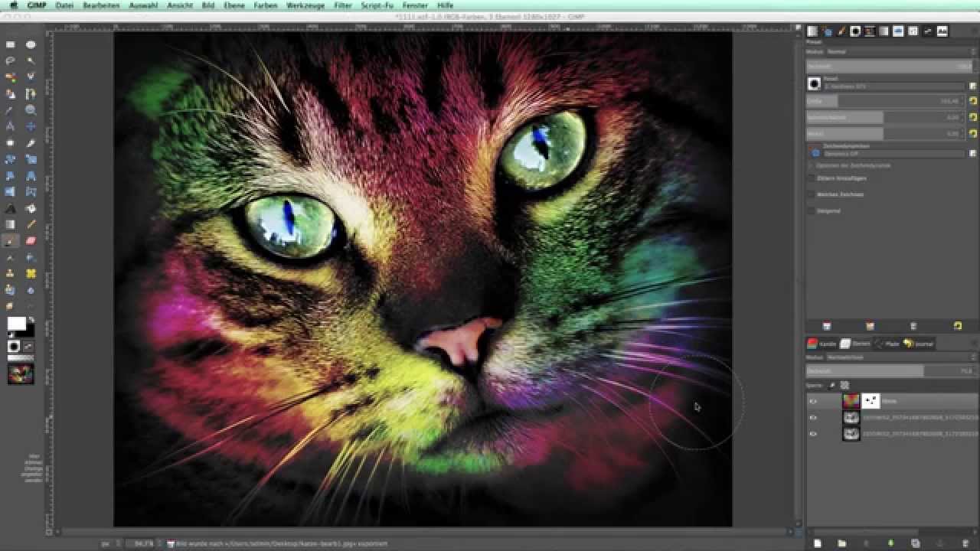The width and height of the screenshot is (980, 551).
Task: Select the Move tool
Action: 31,126
